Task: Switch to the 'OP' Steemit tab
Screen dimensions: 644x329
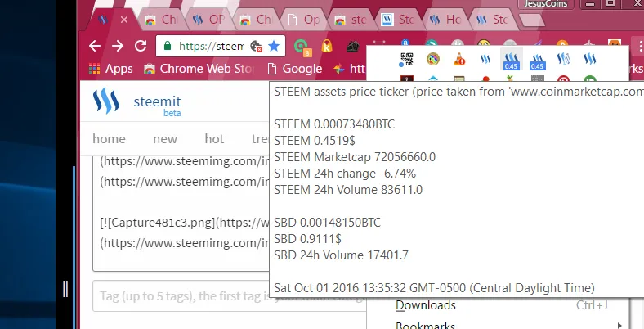Action: 210,20
